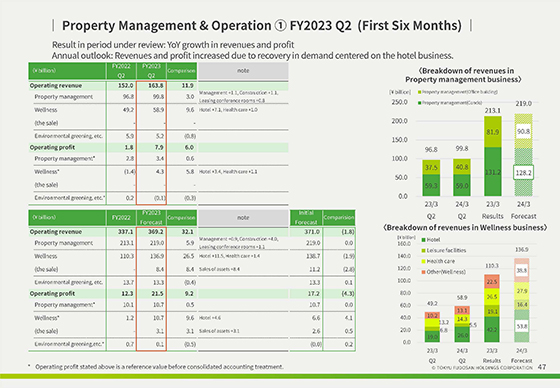Click chart title 'Breakdown of revenues in Wellness business'
560x388 pixels.
point(465,228)
